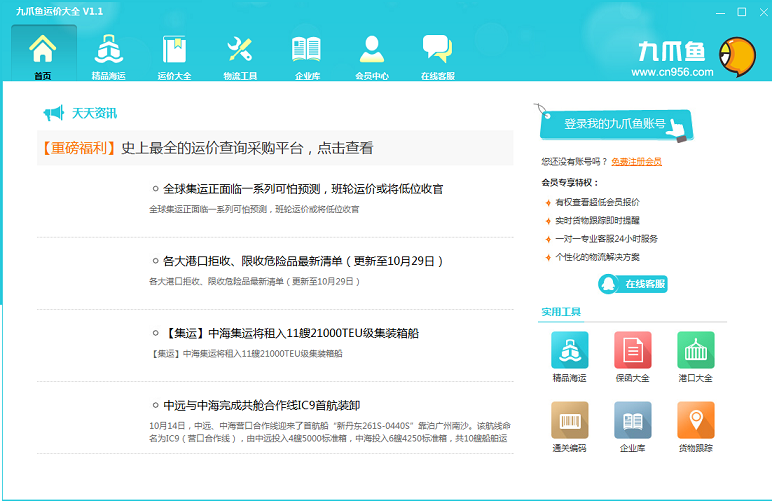Open 企业库 tool icon under 实用工具

633,420
